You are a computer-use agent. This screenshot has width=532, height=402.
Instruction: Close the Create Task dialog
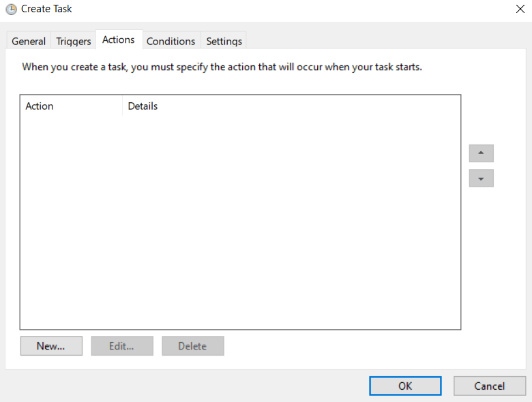pos(520,10)
